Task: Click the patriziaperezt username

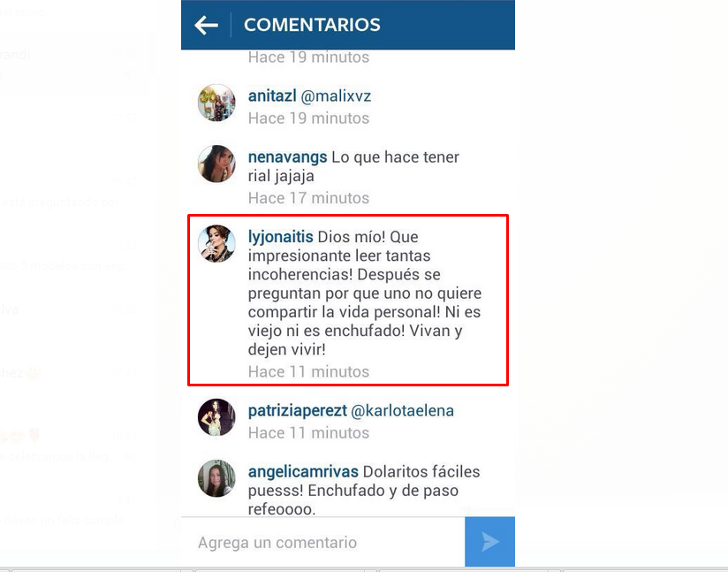Action: pos(297,411)
